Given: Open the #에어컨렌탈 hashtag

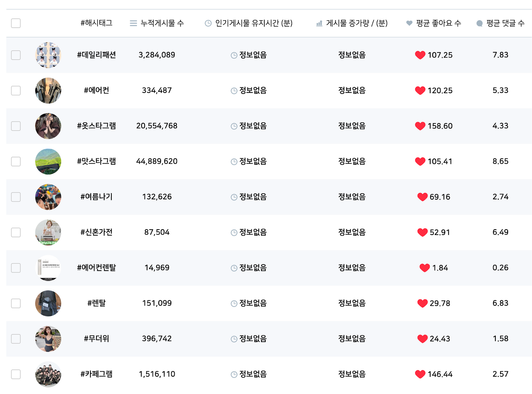Looking at the screenshot, I should pyautogui.click(x=96, y=268).
